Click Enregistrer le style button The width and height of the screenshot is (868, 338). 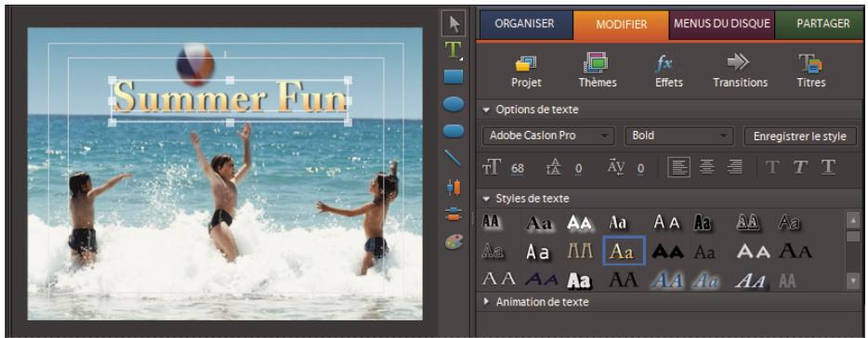coord(800,136)
